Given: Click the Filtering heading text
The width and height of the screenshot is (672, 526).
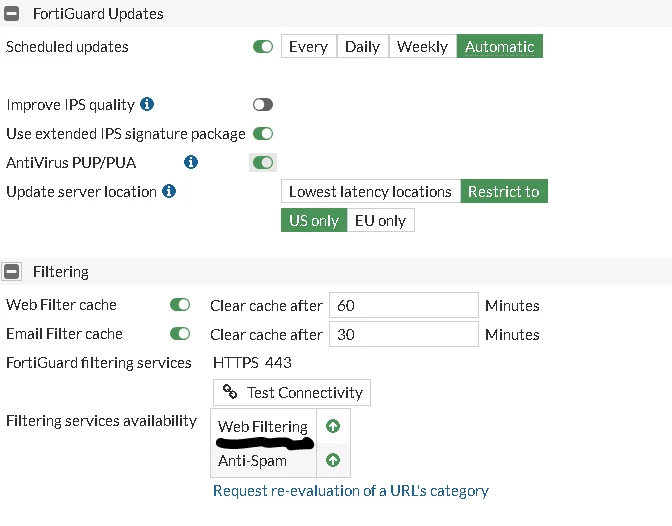Looking at the screenshot, I should click(x=61, y=272).
